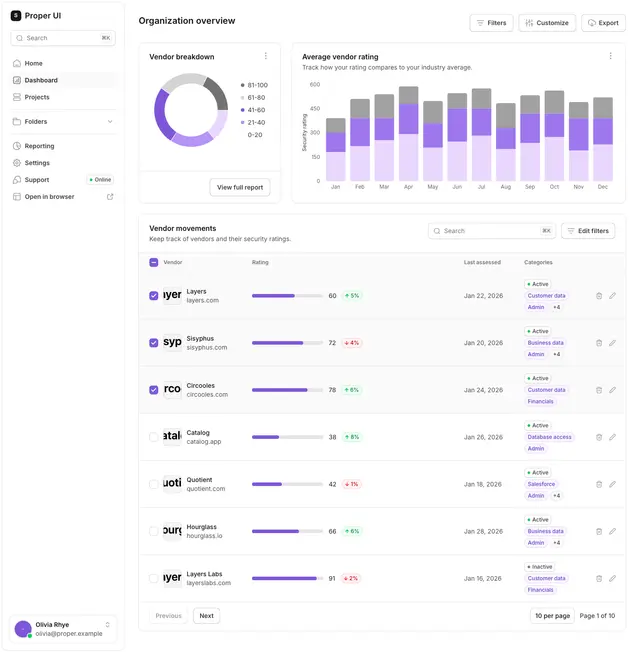Edit the Hourglass vendor row
The image size is (640, 652).
(613, 531)
